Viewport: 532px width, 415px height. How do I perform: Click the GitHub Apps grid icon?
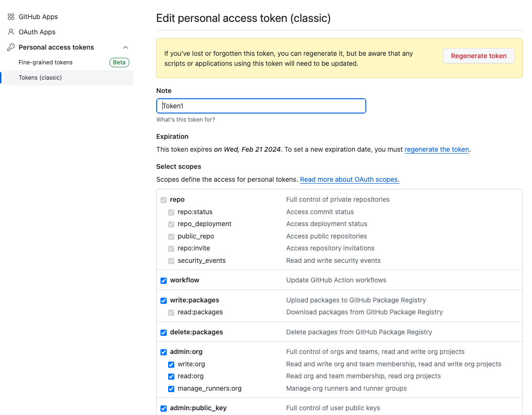click(11, 17)
